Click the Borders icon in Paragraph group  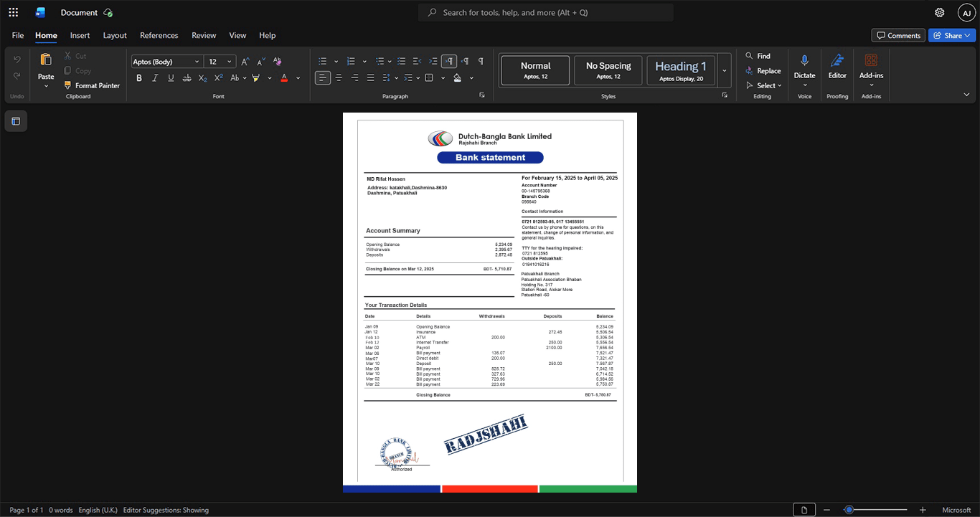429,77
